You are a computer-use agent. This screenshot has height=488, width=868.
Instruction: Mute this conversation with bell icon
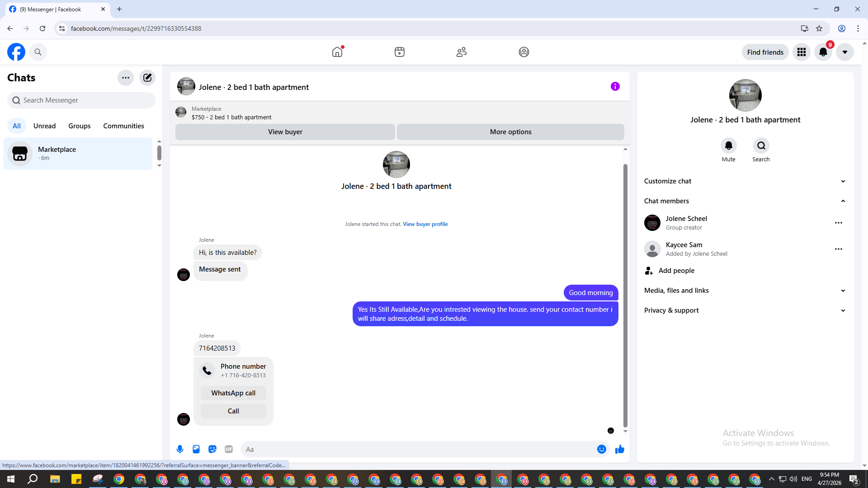click(728, 145)
